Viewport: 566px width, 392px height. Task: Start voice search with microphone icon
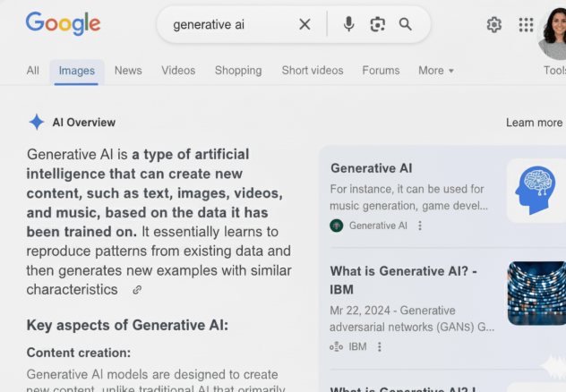pos(348,24)
